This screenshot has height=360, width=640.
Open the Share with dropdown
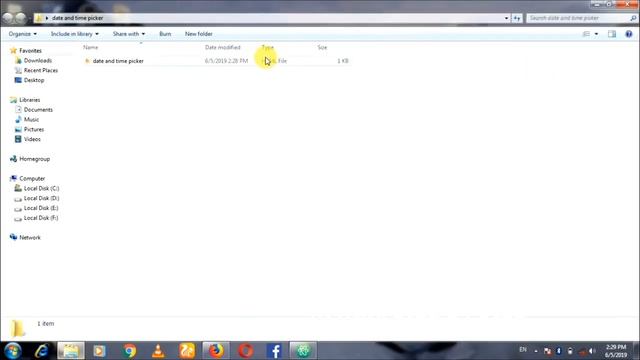tap(129, 34)
